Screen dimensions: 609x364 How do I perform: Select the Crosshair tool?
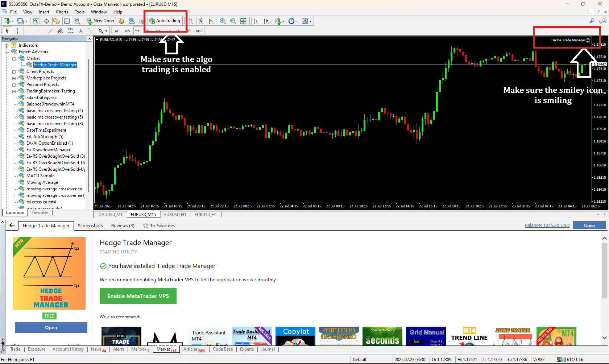(x=17, y=31)
